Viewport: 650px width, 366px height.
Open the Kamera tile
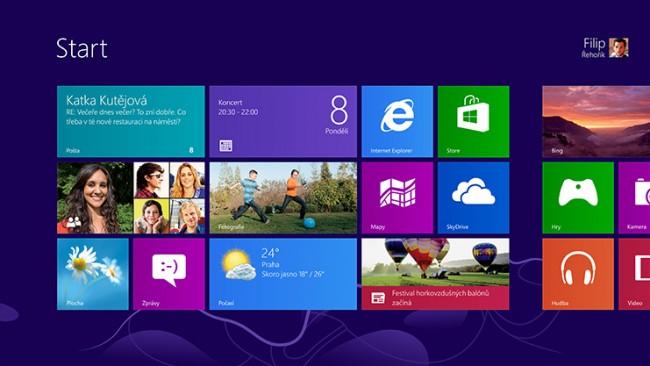(634, 198)
